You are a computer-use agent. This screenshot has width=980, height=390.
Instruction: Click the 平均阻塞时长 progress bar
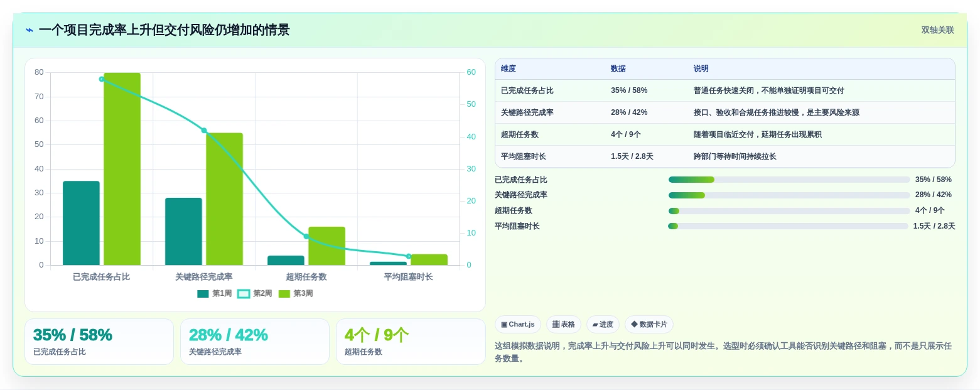click(788, 226)
